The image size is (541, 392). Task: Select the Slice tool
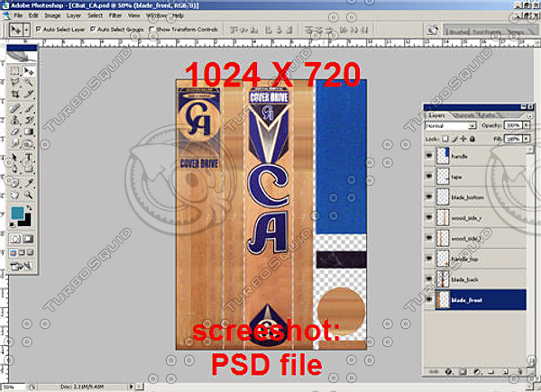[28, 94]
